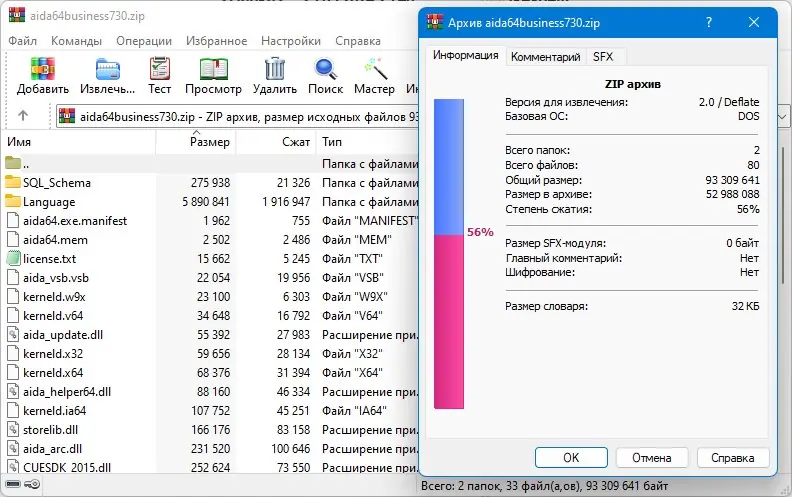The height and width of the screenshot is (497, 792).
Task: Click the 52 988 088 packed size value
Action: 732,194
